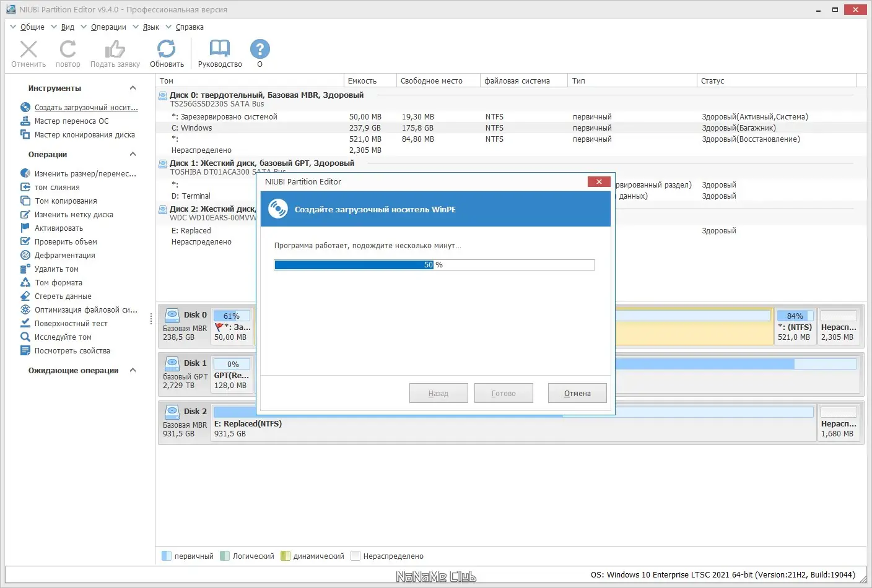The height and width of the screenshot is (588, 872).
Task: Click the Disk 0 drive icon in disk map
Action: [173, 314]
